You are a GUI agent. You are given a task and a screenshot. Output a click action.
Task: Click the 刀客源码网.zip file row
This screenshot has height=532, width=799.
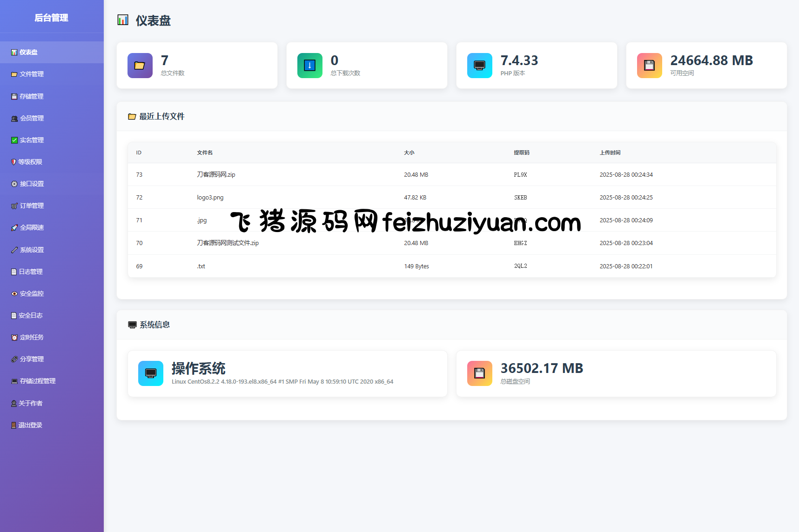pos(216,175)
